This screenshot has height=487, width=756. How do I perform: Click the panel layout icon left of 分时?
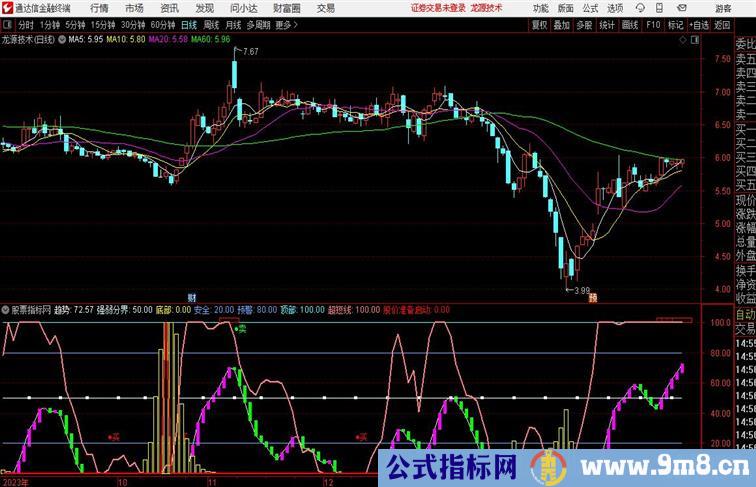coord(8,25)
